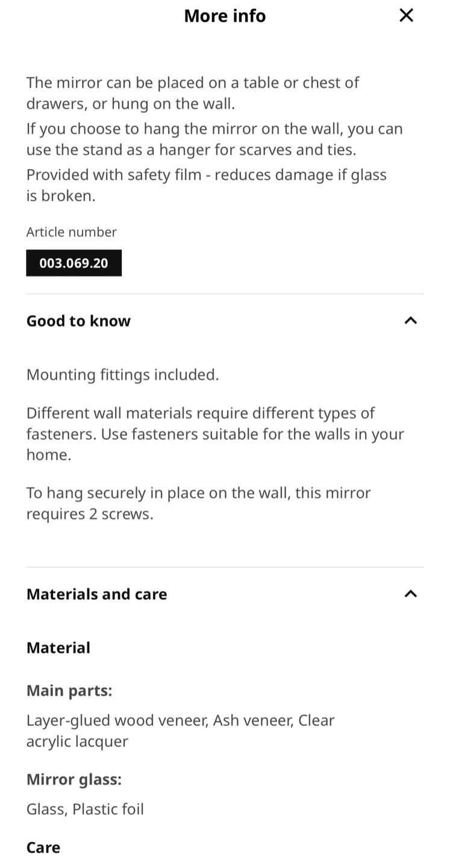Click the Care subheading
The height and width of the screenshot is (868, 450).
43,848
